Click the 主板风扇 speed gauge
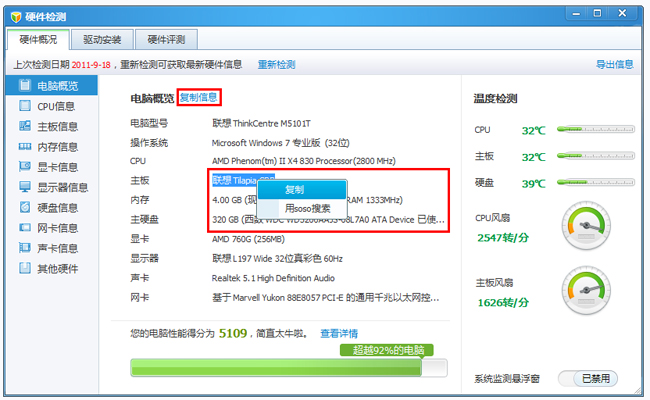Screen dimensions: 650x400 (x=586, y=290)
